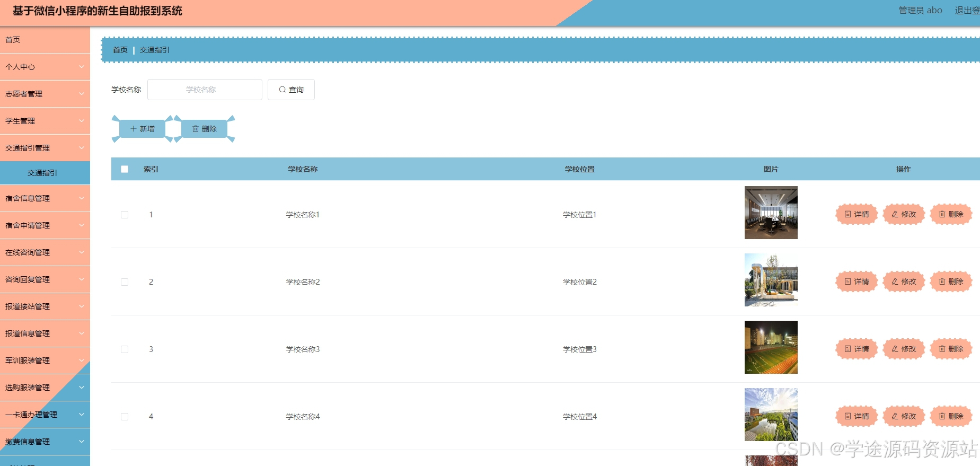The width and height of the screenshot is (980, 466).
Task: Click cell text 学校位置2
Action: [580, 282]
